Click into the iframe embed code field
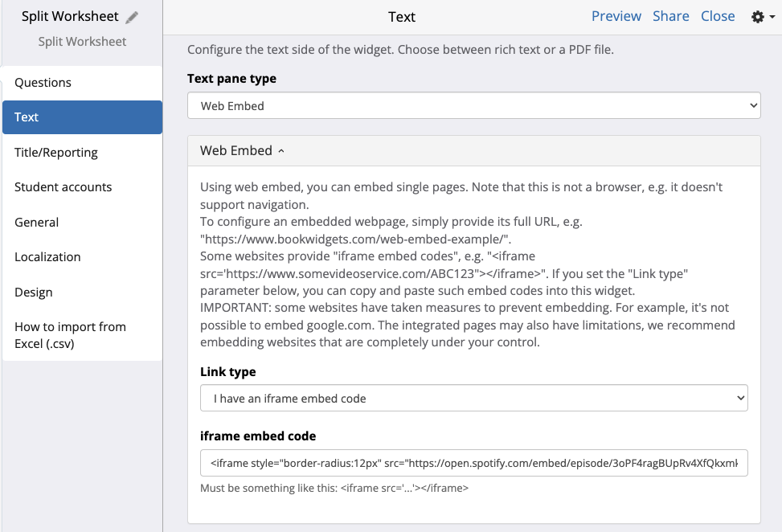Image resolution: width=782 pixels, height=532 pixels. coord(473,463)
